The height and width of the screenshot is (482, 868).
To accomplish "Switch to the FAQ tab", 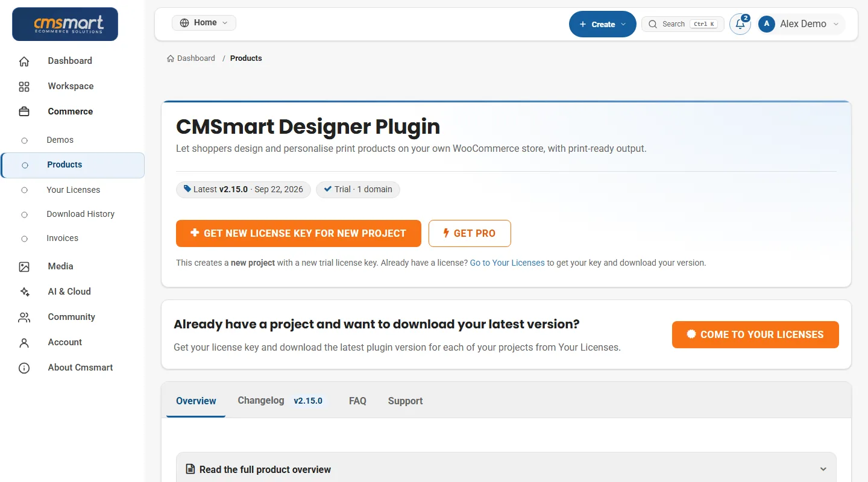I will [x=357, y=401].
